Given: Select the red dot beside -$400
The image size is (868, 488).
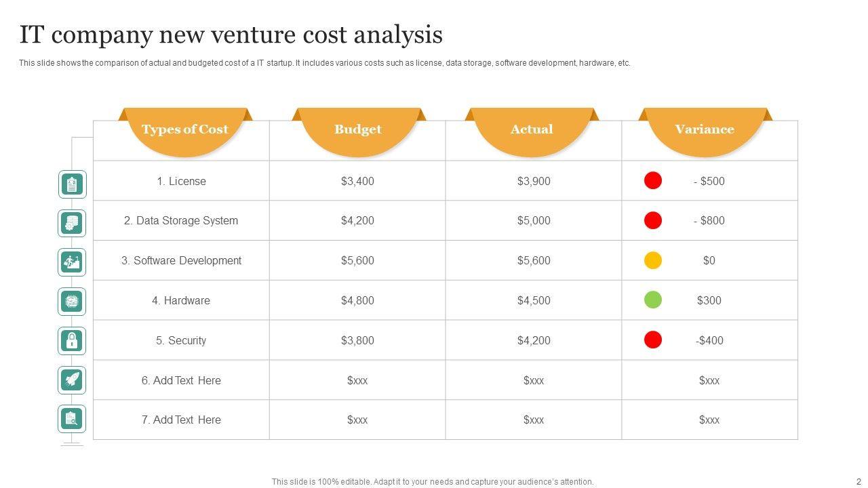Looking at the screenshot, I should (x=652, y=340).
